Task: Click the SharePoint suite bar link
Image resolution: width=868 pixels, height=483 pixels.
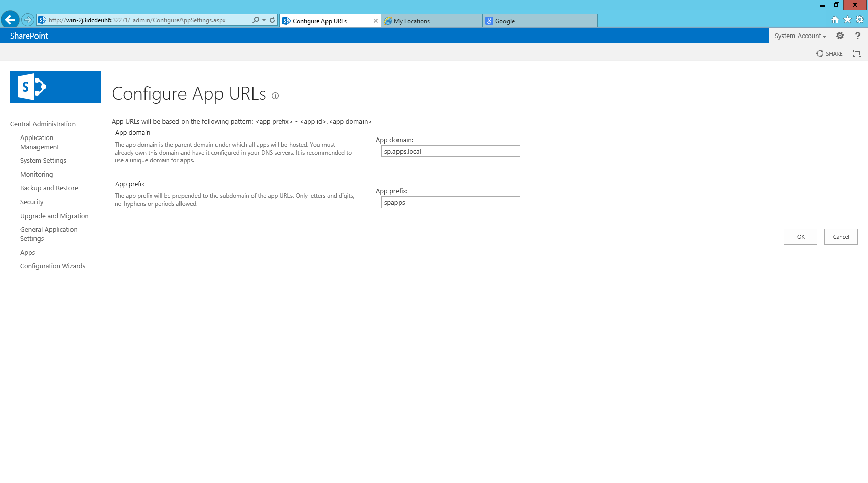Action: (x=29, y=36)
